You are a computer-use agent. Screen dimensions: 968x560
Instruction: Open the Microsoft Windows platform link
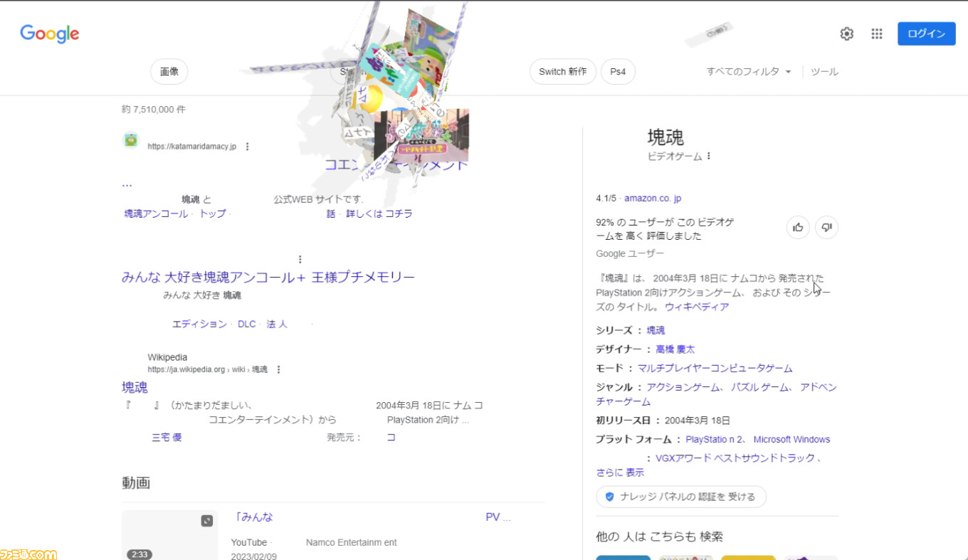pyautogui.click(x=791, y=439)
